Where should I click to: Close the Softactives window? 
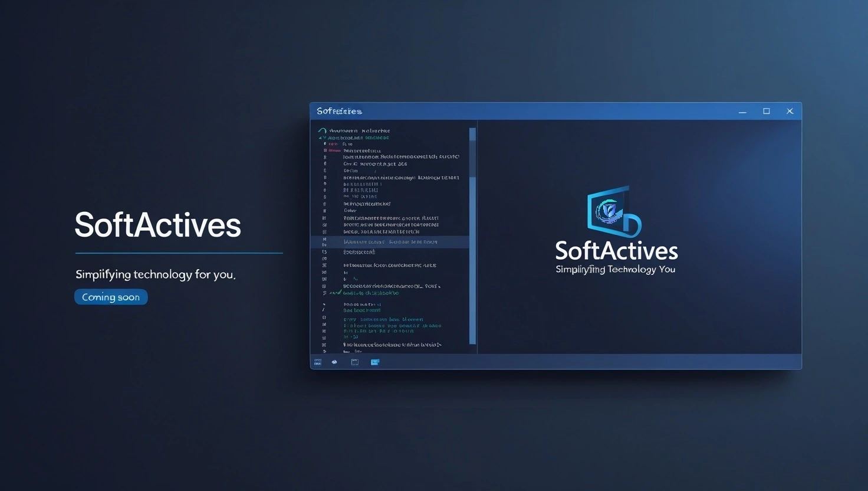(790, 111)
